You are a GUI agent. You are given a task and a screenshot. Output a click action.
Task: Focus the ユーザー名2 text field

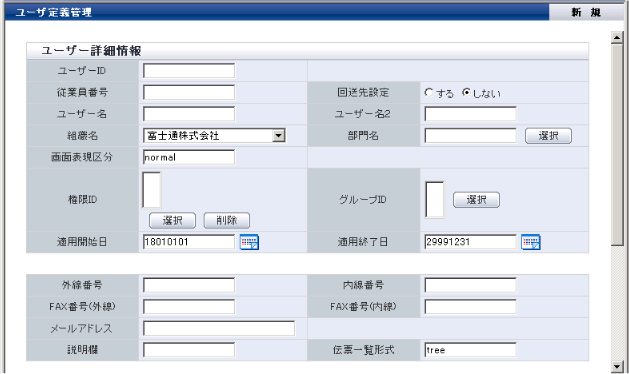[471, 114]
